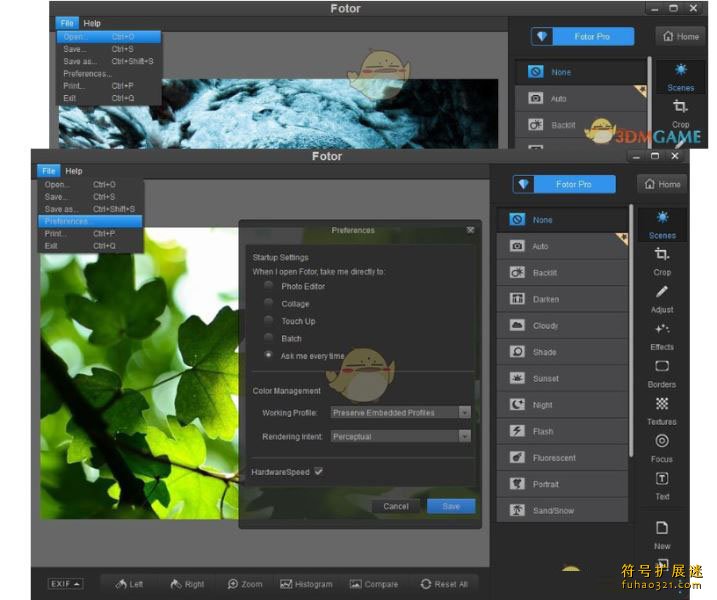Select Scenes tool in back window

(x=681, y=77)
